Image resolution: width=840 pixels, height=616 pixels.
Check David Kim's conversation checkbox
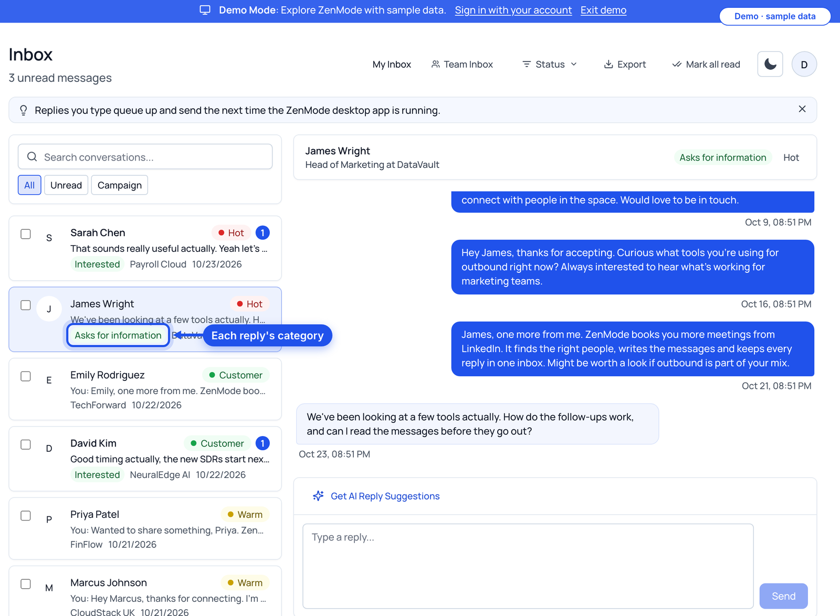26,444
